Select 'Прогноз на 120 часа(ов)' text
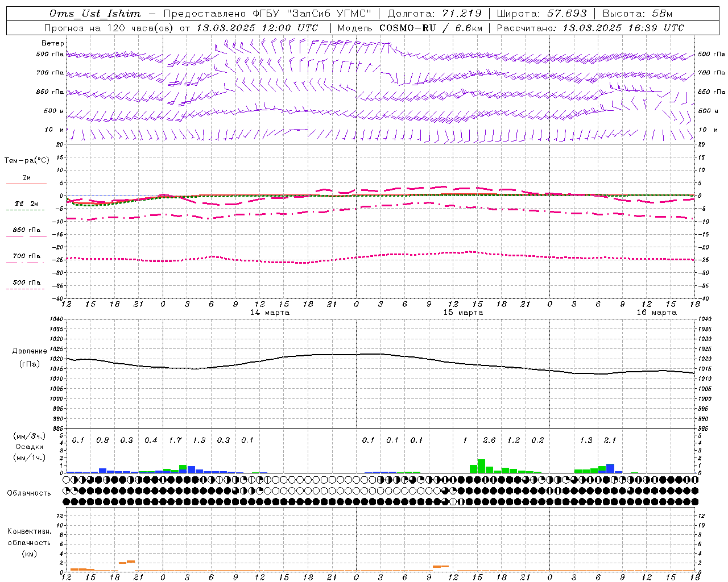Screen dimensions: 728x582 pyautogui.click(x=109, y=28)
